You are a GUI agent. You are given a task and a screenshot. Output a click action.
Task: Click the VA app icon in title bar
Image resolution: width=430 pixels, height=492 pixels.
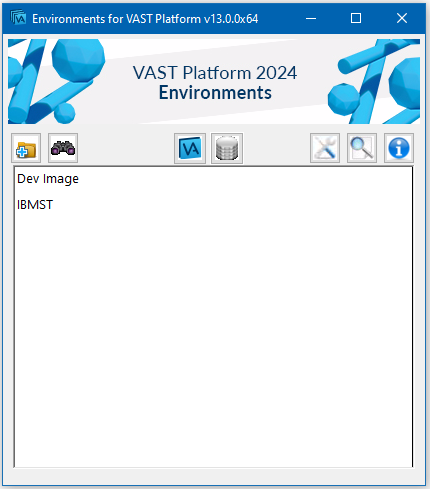click(18, 18)
